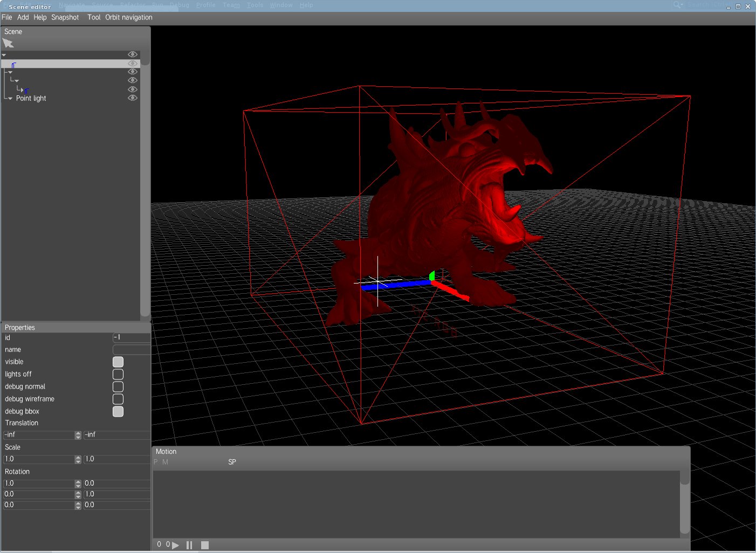The height and width of the screenshot is (553, 756).
Task: Open the background Window menu
Action: coord(281,5)
